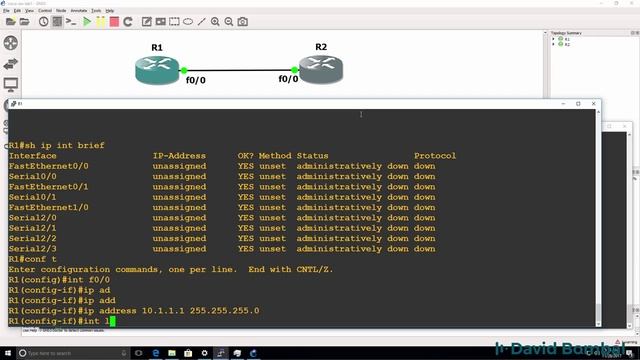Viewport: 640px width, 360px height.
Task: Toggle show interface labels toolbar button
Action: pos(57,22)
